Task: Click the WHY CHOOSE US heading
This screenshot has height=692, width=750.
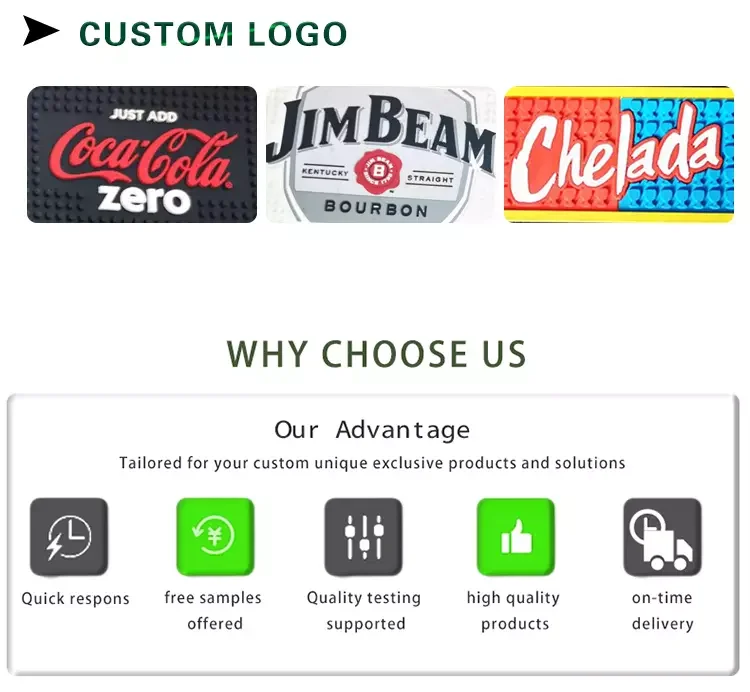Action: 376,354
